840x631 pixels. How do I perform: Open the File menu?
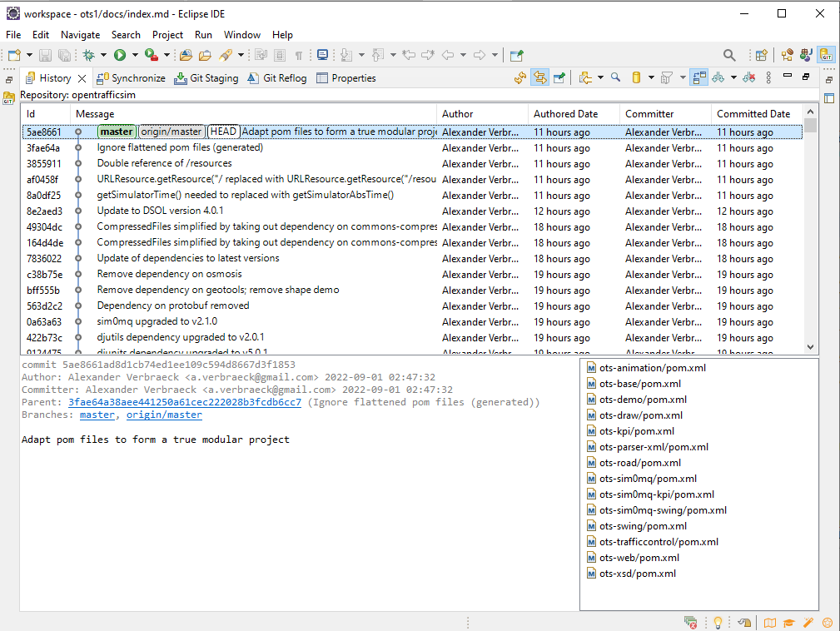(x=13, y=35)
